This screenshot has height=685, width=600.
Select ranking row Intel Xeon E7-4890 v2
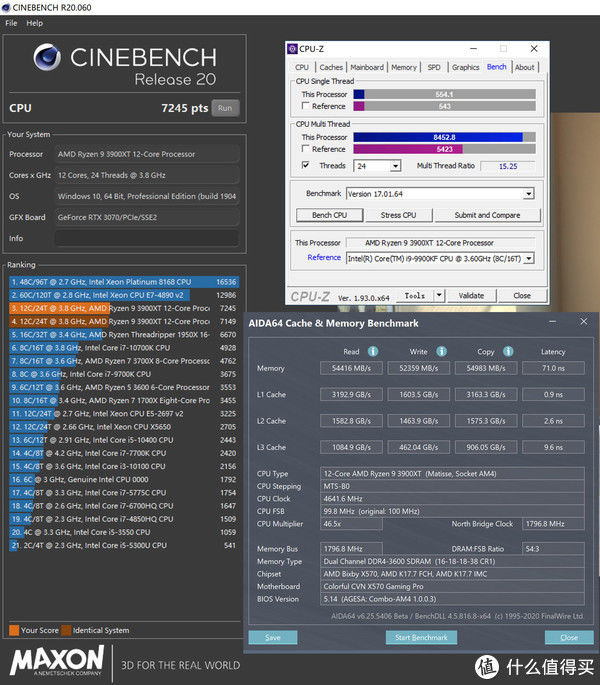point(124,295)
